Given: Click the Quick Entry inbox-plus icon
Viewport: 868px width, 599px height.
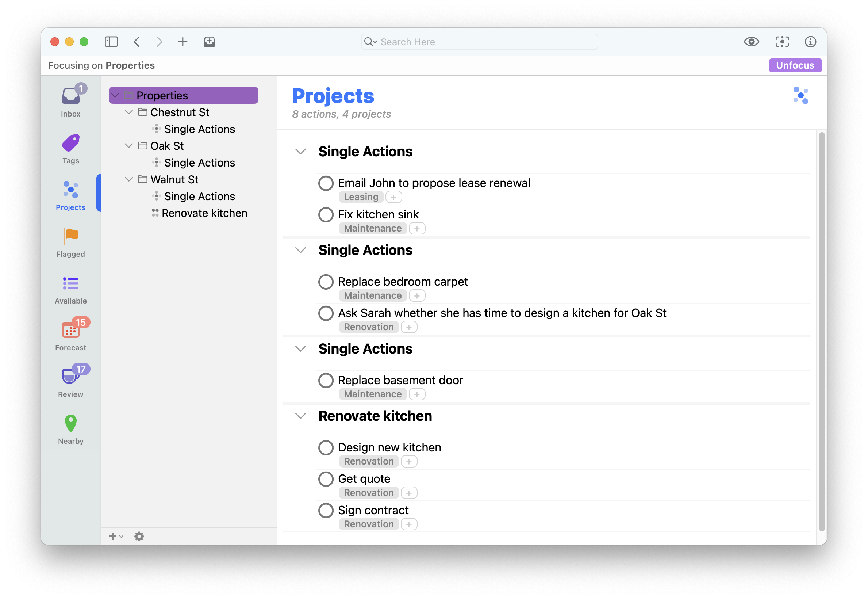Looking at the screenshot, I should pyautogui.click(x=209, y=42).
